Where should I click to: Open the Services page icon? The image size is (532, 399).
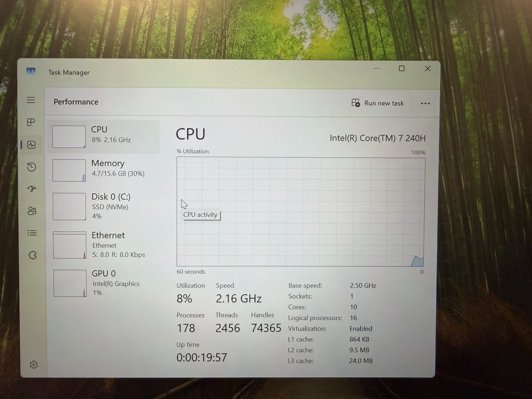32,255
